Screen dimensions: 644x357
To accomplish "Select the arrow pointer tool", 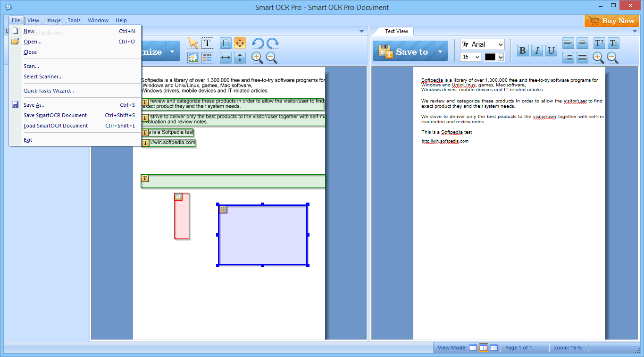I will click(193, 43).
